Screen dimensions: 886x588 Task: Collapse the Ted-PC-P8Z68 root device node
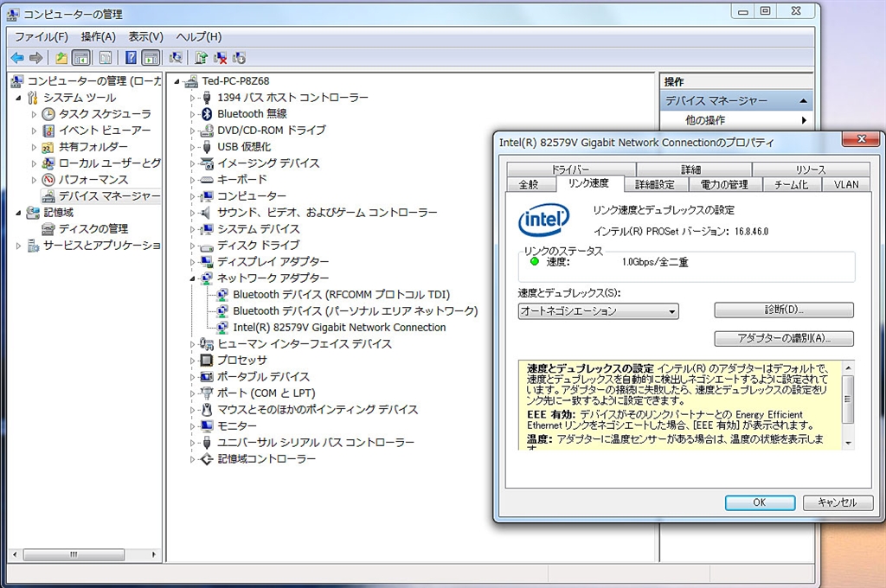tap(177, 82)
